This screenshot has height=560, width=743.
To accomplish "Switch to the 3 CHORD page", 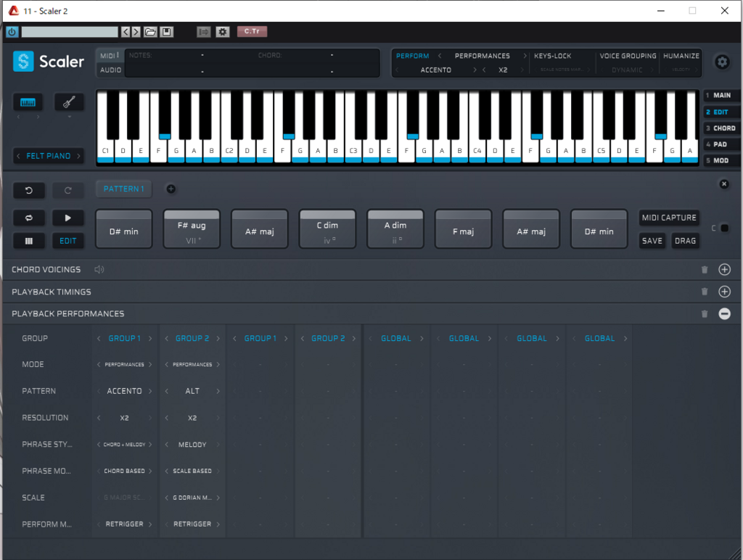I will [721, 128].
